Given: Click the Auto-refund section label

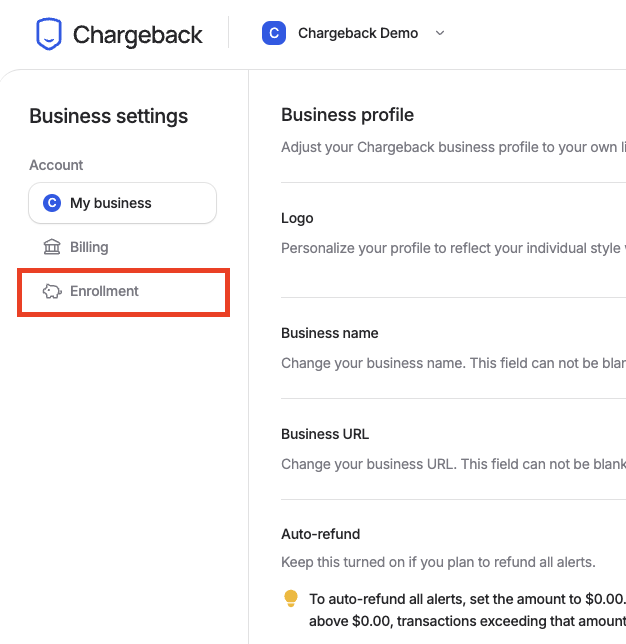Looking at the screenshot, I should click(x=320, y=534).
